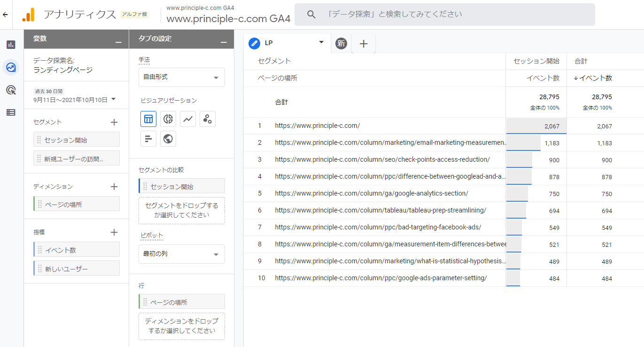The height and width of the screenshot is (347, 644).
Task: Click the back arrow at top left
Action: (x=5, y=15)
